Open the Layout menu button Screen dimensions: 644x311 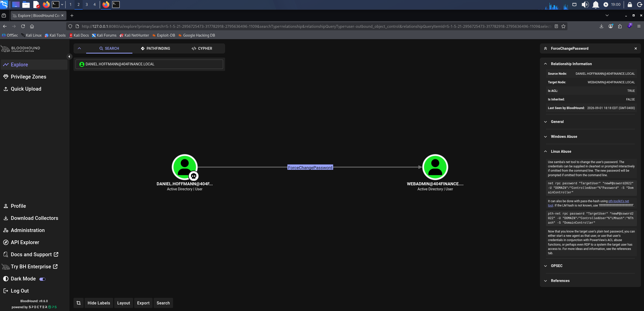tap(124, 303)
